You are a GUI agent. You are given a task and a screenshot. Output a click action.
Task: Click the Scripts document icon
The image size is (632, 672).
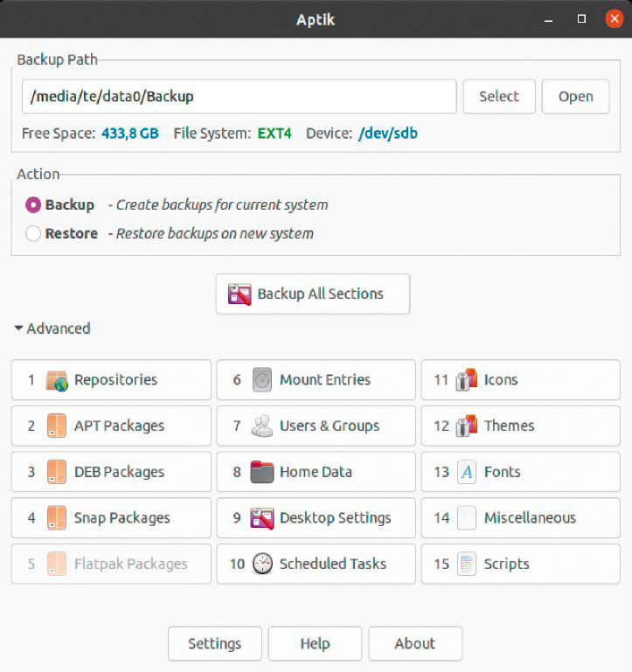467,564
